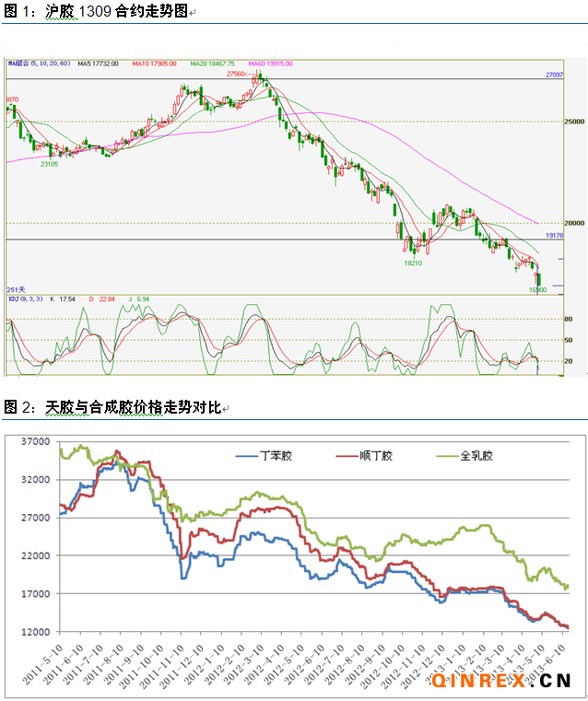Open the MA组合 (5,10,20,60) indicator settings
The height and width of the screenshot is (701, 588).
pyautogui.click(x=38, y=64)
